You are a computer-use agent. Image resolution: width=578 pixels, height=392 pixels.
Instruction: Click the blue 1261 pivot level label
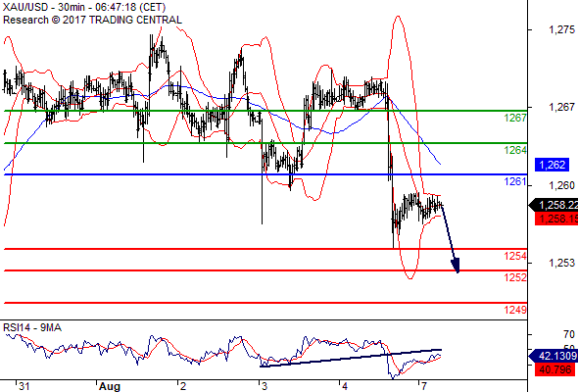point(515,181)
